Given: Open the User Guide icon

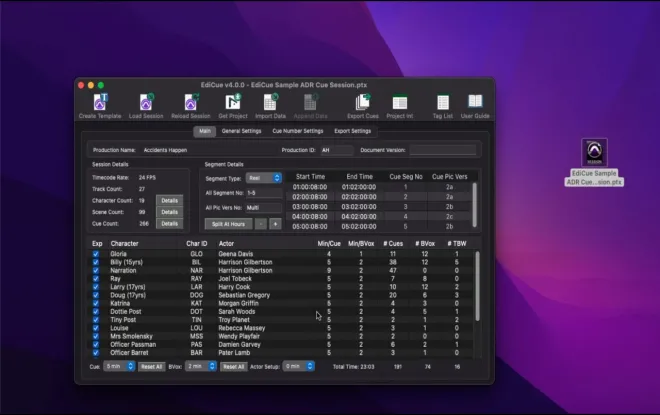Looking at the screenshot, I should point(475,106).
